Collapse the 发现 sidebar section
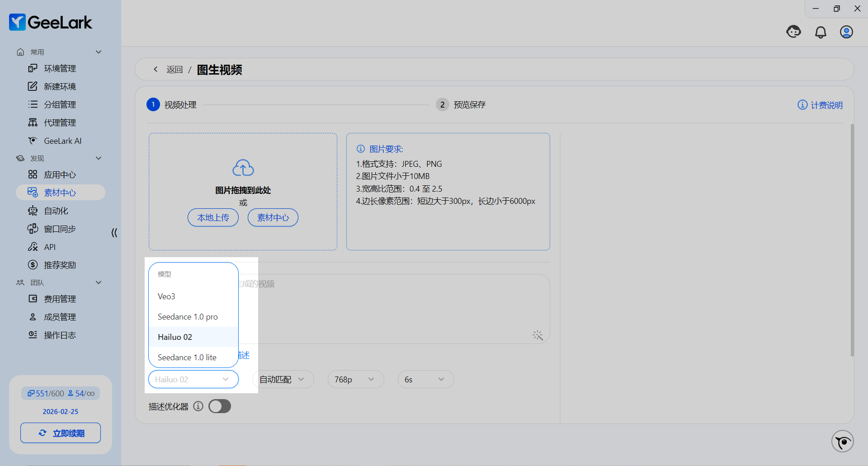Screen dimensions: 868x466 point(99,158)
